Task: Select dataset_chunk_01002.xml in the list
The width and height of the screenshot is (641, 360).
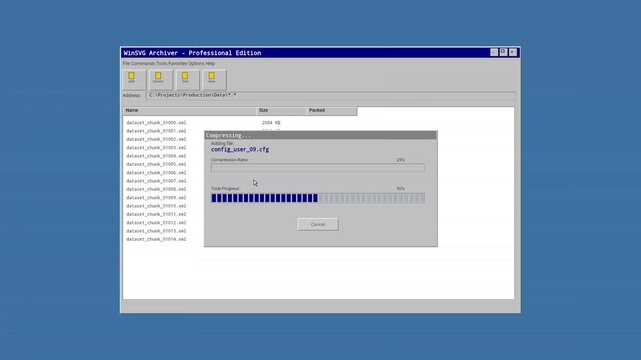Action: (156, 139)
